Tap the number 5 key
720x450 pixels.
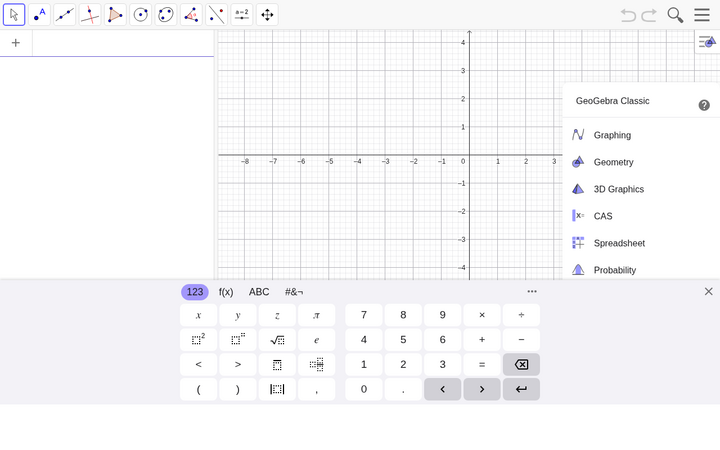403,340
